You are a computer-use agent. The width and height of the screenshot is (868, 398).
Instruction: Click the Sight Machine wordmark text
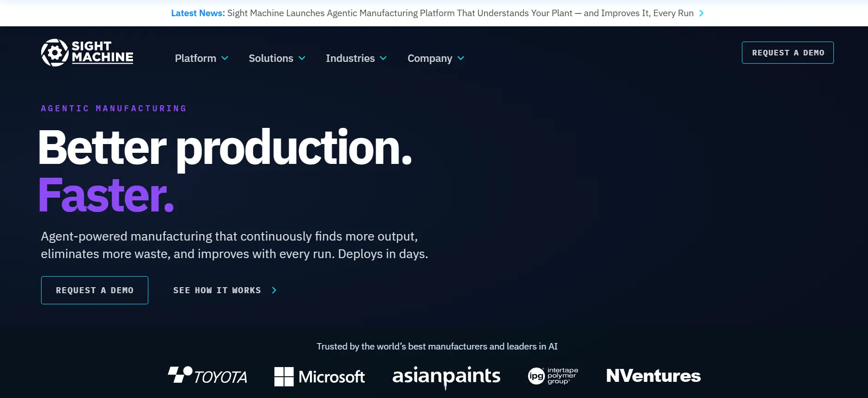(103, 52)
